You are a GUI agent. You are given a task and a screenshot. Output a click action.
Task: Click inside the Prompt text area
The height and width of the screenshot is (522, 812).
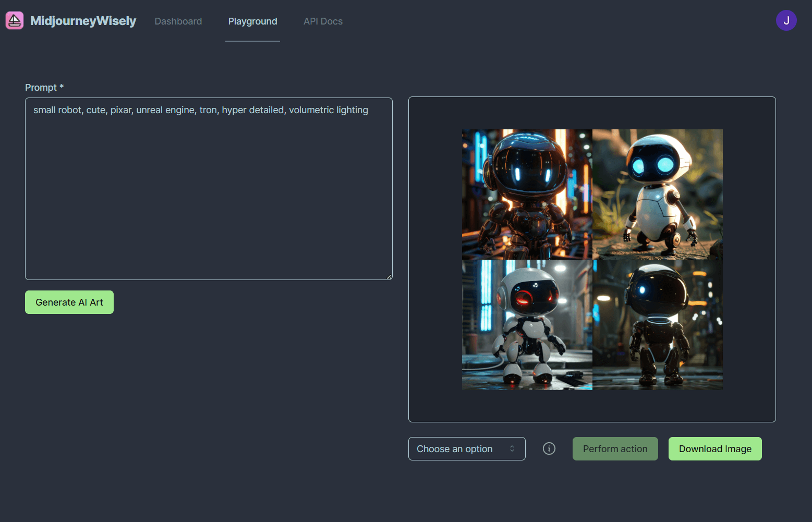pyautogui.click(x=208, y=188)
